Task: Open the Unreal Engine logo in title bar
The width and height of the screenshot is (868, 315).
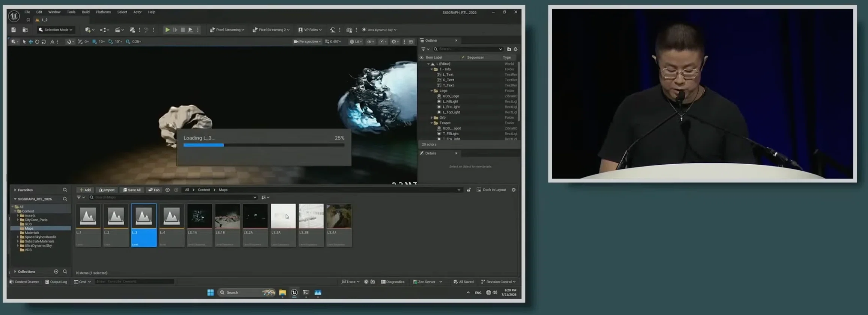Action: 14,16
